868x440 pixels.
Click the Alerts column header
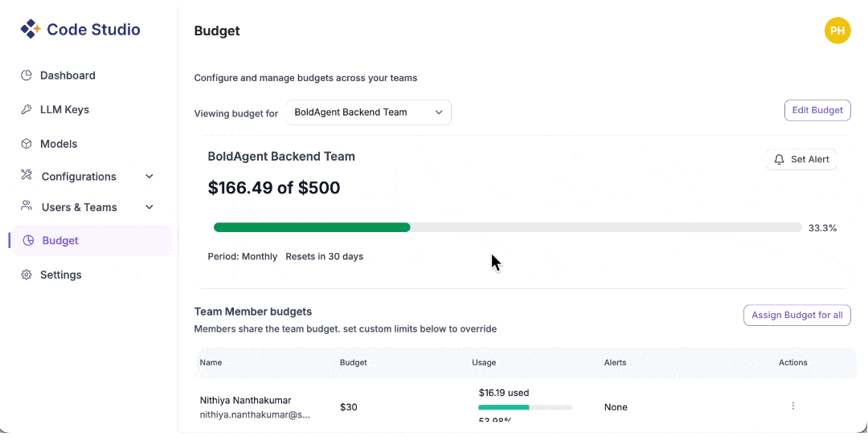[x=615, y=363]
